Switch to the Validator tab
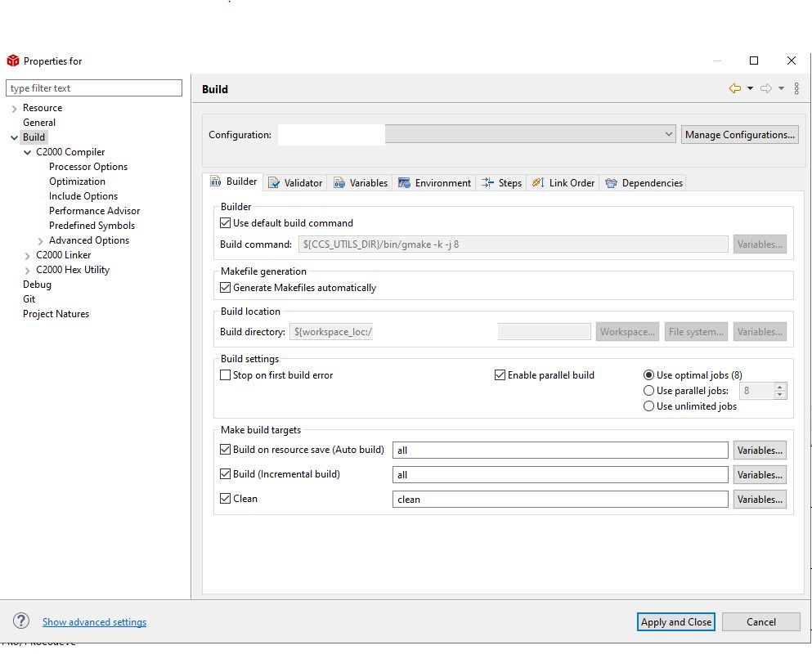The height and width of the screenshot is (659, 812). (x=295, y=183)
